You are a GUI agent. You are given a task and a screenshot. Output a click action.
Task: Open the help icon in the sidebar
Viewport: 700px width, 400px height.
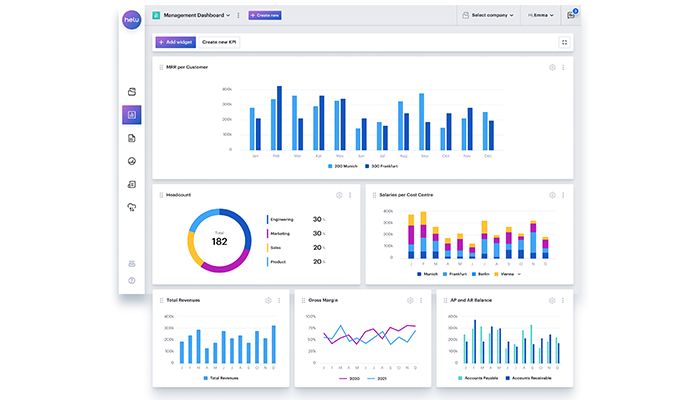pyautogui.click(x=131, y=280)
